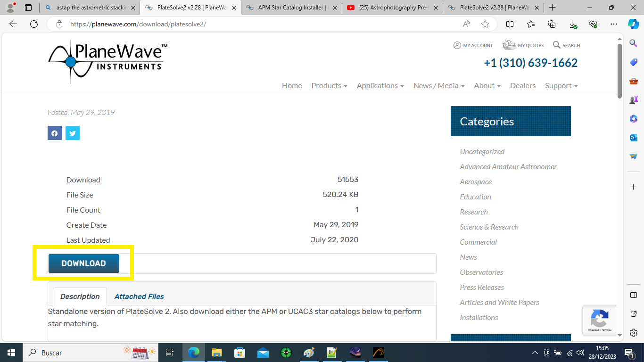Open the Favorites list icon
This screenshot has width=644, height=362.
pyautogui.click(x=531, y=24)
